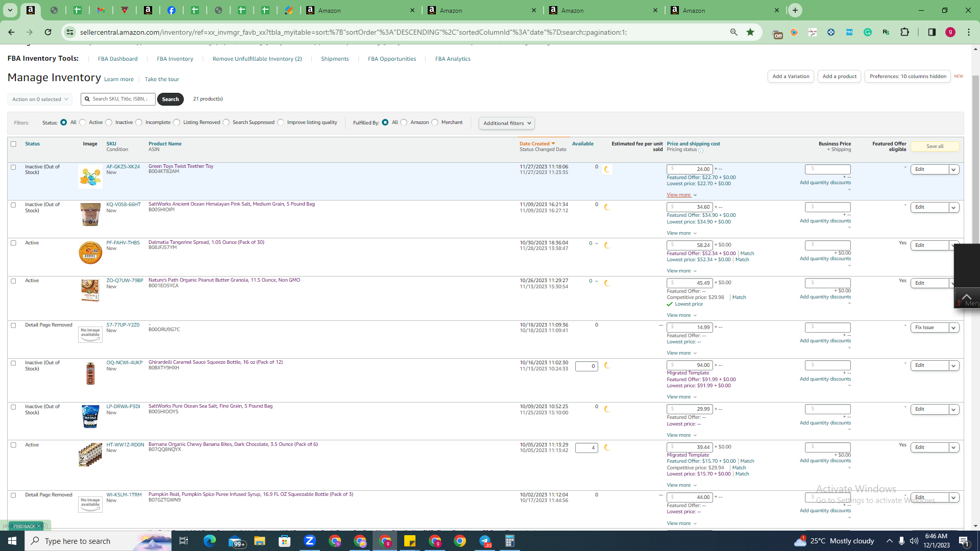Click the pricing status info icon

(x=701, y=151)
